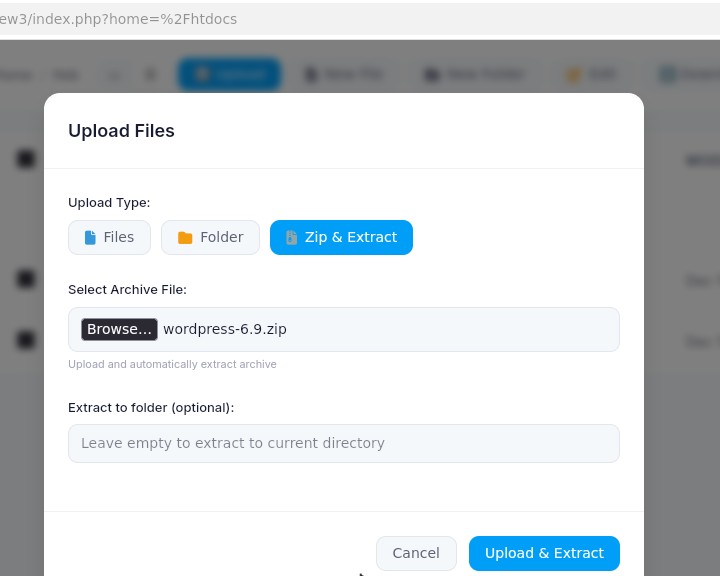Start upload with Upload & Extract
The width and height of the screenshot is (720, 576).
point(544,553)
